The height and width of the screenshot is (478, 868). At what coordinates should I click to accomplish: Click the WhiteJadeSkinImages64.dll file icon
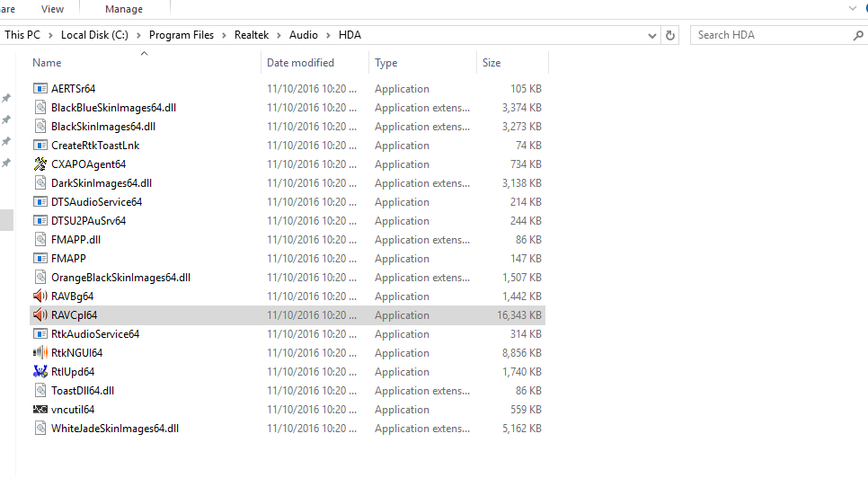[40, 429]
